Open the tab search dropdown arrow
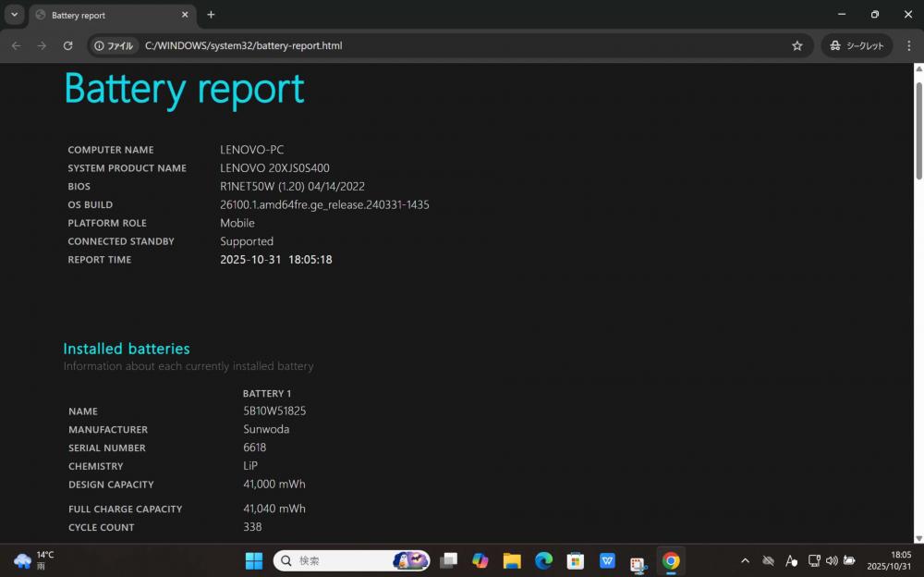 [x=14, y=15]
